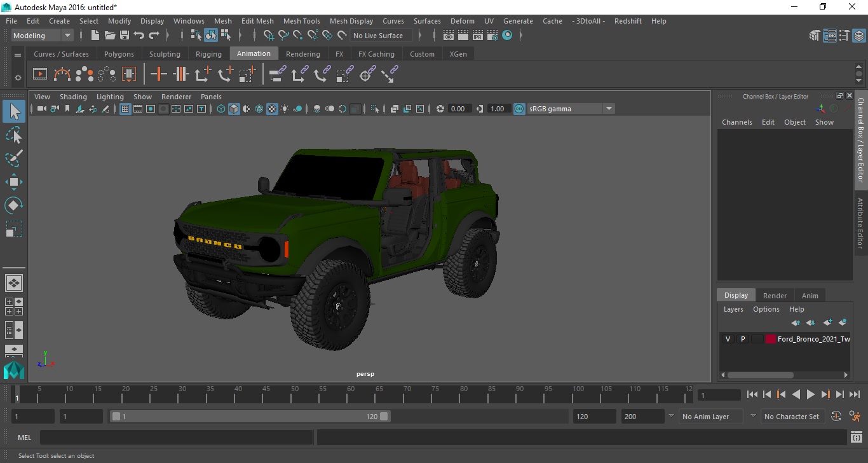868x463 pixels.
Task: Activate the Paint Selection tool
Action: (14, 158)
